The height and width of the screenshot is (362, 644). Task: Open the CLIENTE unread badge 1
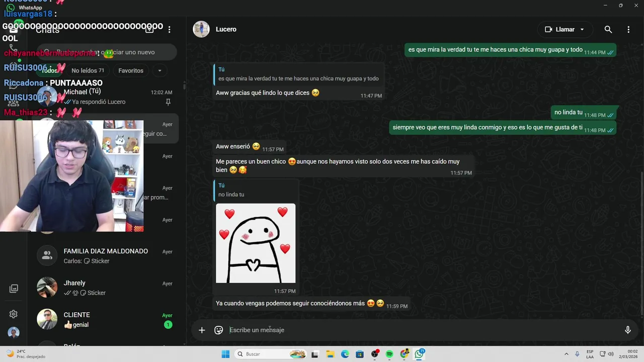(x=168, y=325)
